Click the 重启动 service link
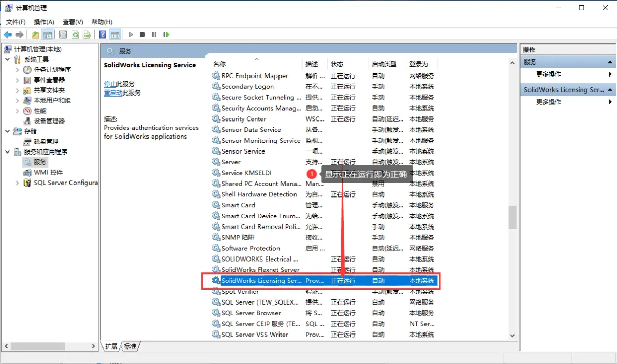617x364 pixels. [113, 93]
